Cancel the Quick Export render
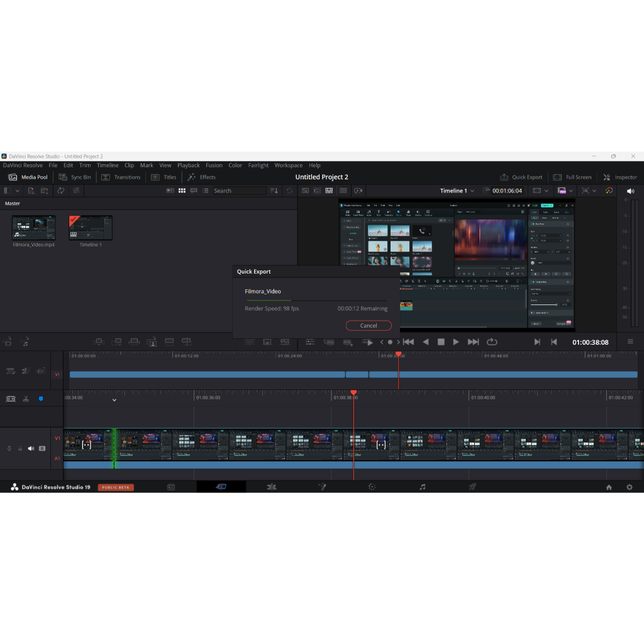644x644 pixels. 369,325
